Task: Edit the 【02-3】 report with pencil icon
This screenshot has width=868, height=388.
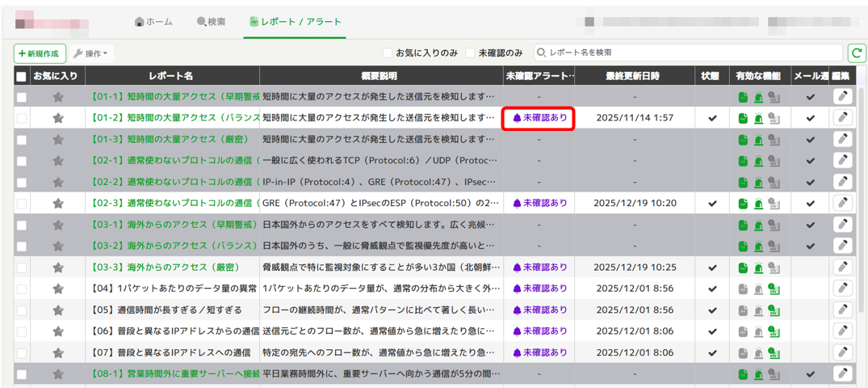Action: click(842, 204)
